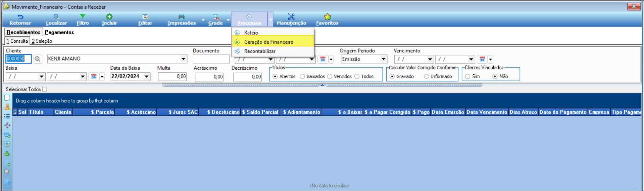Select the Gravado radio option
This screenshot has height=191, width=644.
pyautogui.click(x=392, y=76)
